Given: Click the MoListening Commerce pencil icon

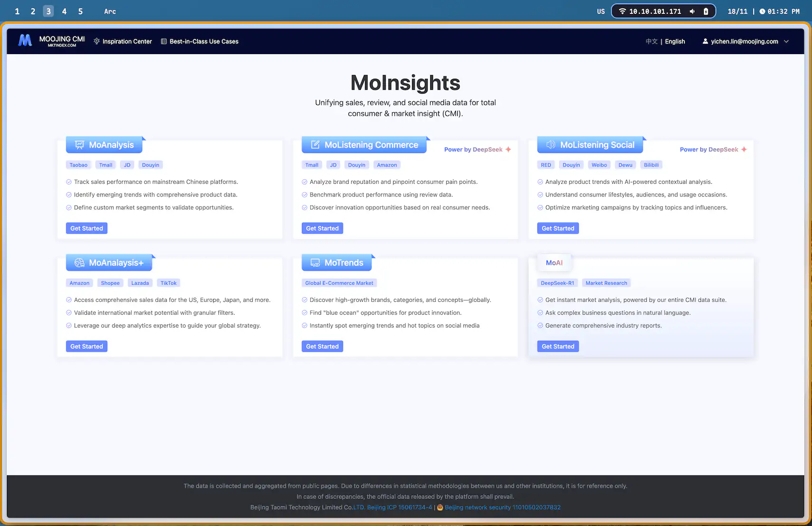Looking at the screenshot, I should click(315, 145).
